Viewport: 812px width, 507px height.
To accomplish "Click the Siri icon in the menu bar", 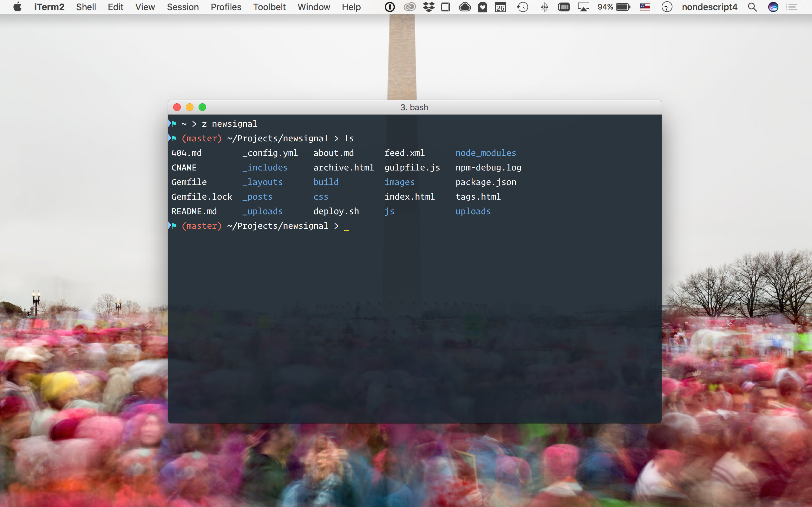I will tap(773, 7).
